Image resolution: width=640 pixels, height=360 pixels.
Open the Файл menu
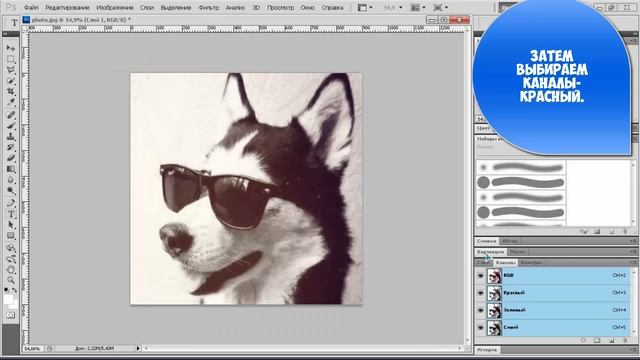click(x=31, y=7)
